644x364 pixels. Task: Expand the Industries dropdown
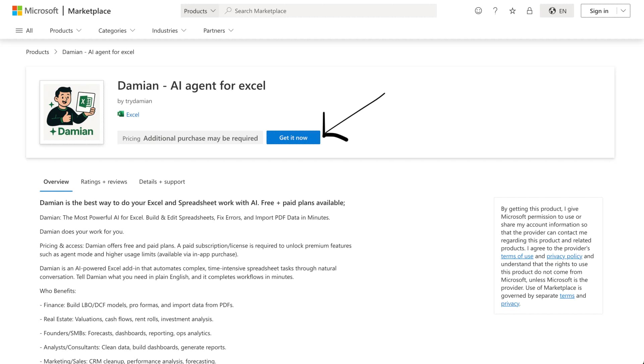tap(169, 30)
